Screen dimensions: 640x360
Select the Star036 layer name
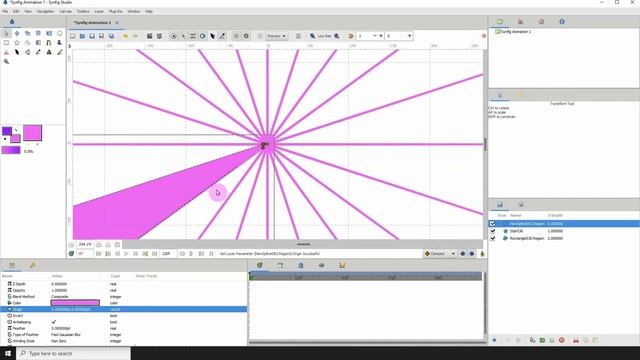(516, 231)
